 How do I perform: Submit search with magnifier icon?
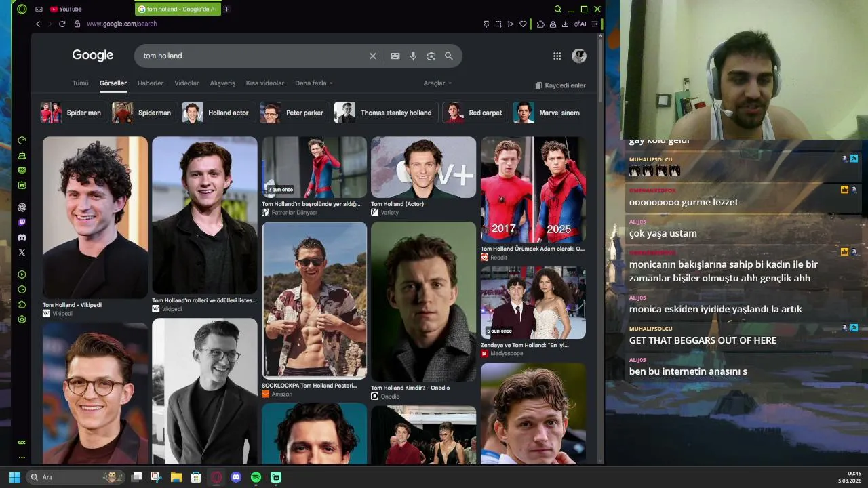pos(449,56)
